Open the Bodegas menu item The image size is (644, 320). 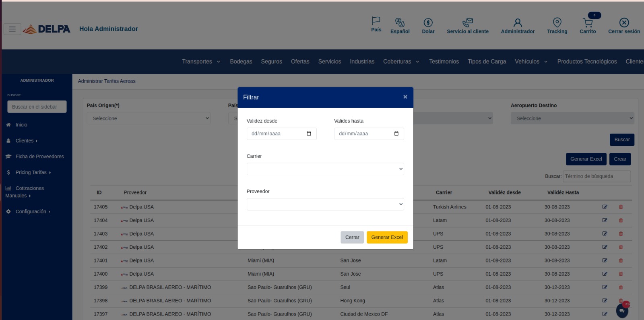point(241,62)
